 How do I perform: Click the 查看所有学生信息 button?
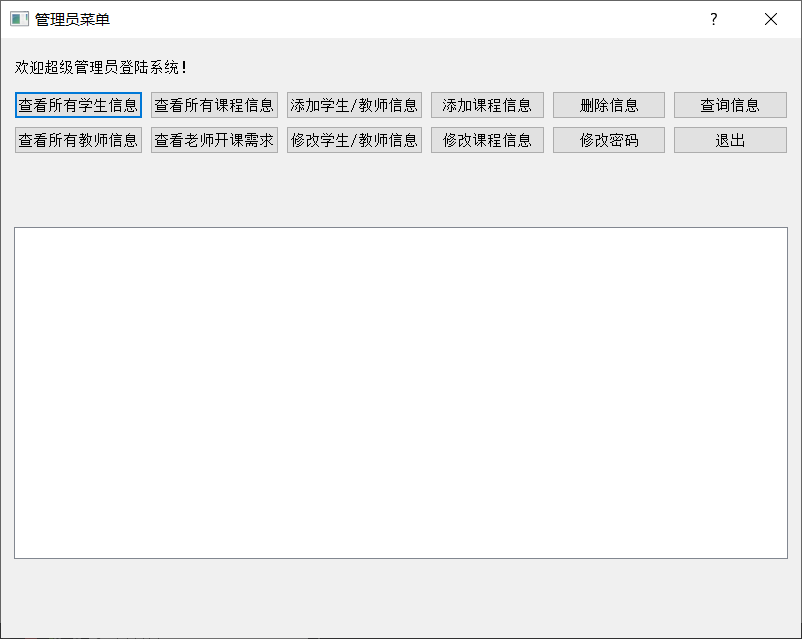click(x=78, y=105)
